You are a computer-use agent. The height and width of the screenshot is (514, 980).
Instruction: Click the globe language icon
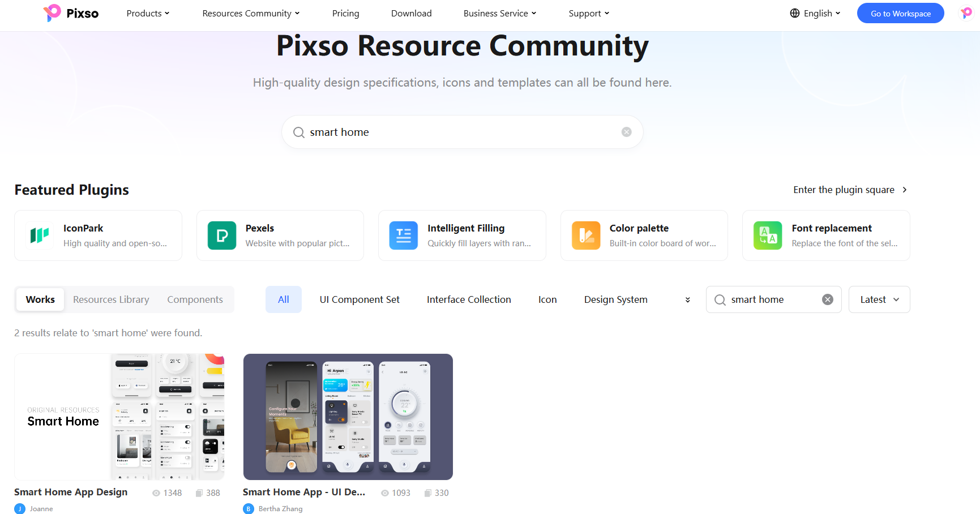click(x=795, y=13)
